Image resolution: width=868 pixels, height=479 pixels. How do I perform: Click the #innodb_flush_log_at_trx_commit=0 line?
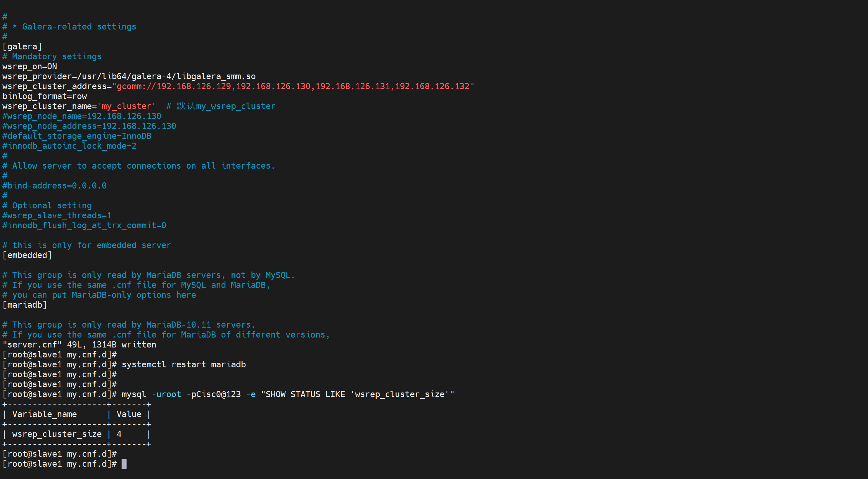pyautogui.click(x=84, y=225)
